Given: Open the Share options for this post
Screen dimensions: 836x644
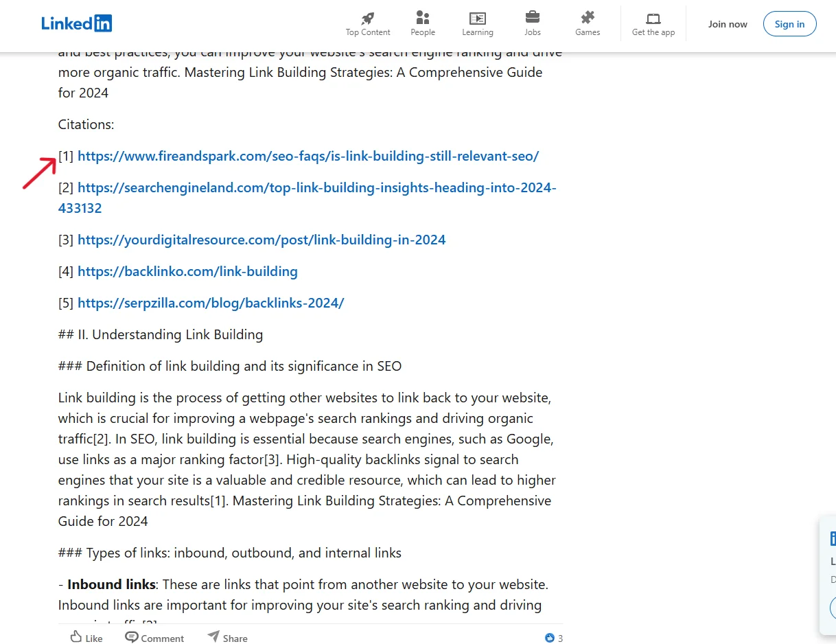Looking at the screenshot, I should pos(227,637).
